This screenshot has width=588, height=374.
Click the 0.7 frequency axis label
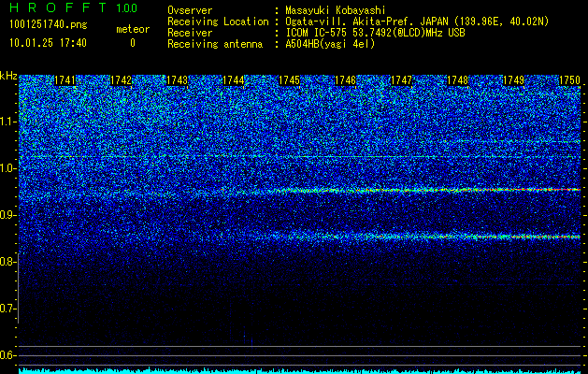coord(7,309)
